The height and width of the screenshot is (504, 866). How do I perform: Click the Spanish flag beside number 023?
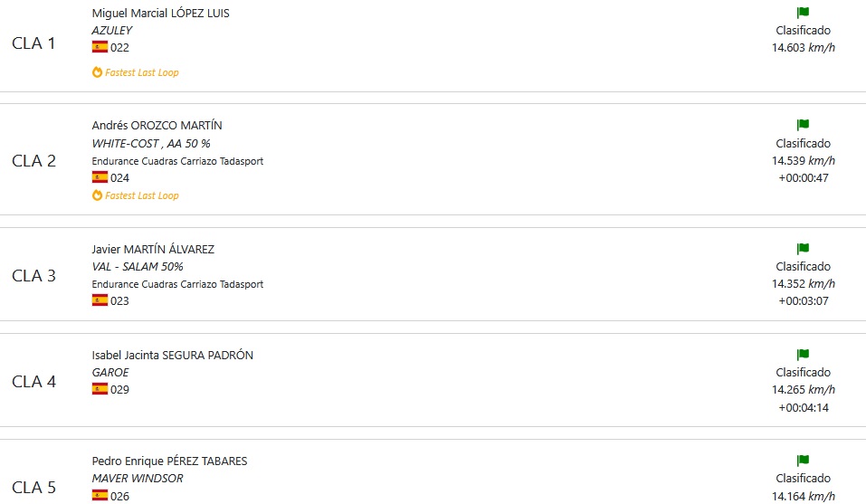point(100,300)
